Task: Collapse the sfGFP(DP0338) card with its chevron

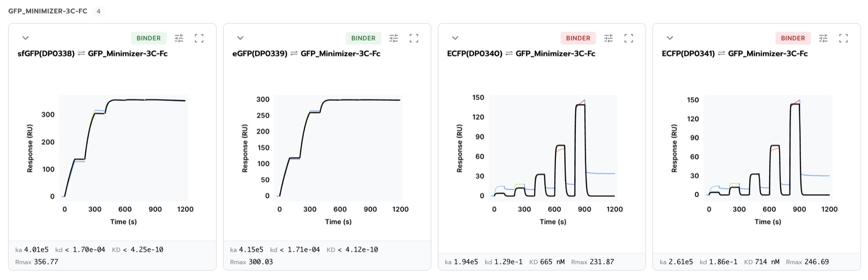Action: 26,38
